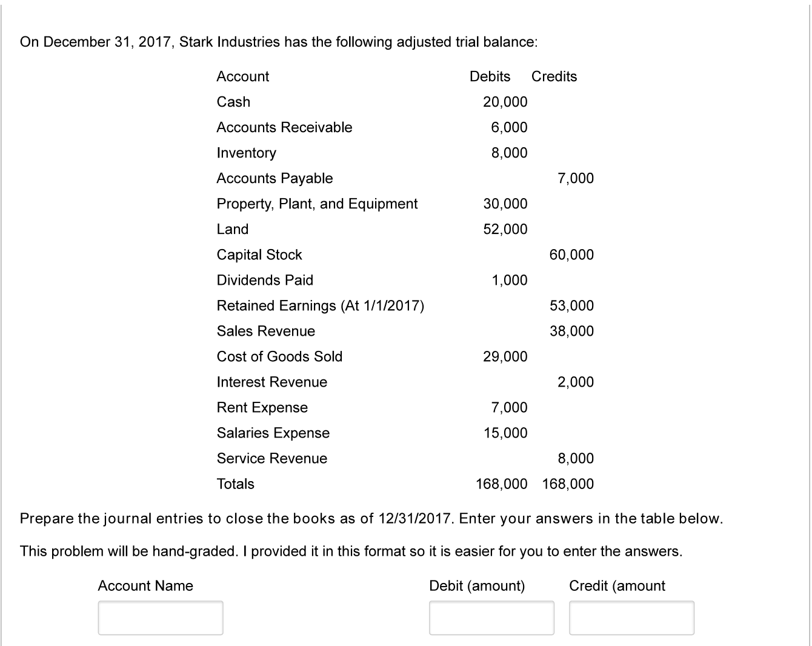Select the Land debit value 52,000
Image resolution: width=812 pixels, height=646 pixels.
coord(505,229)
